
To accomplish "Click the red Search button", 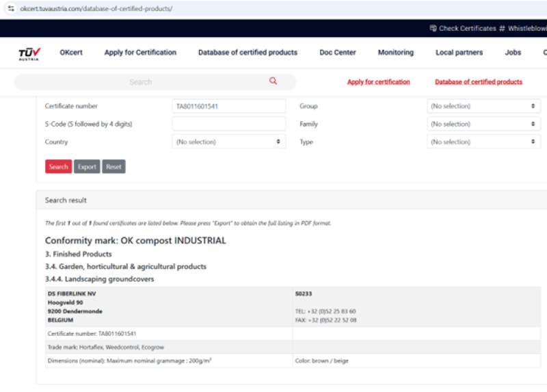I will click(x=59, y=166).
